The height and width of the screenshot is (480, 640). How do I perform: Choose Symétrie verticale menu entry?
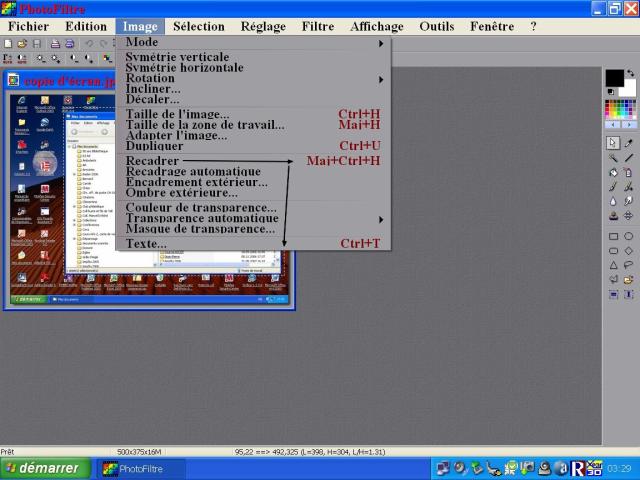point(253,57)
